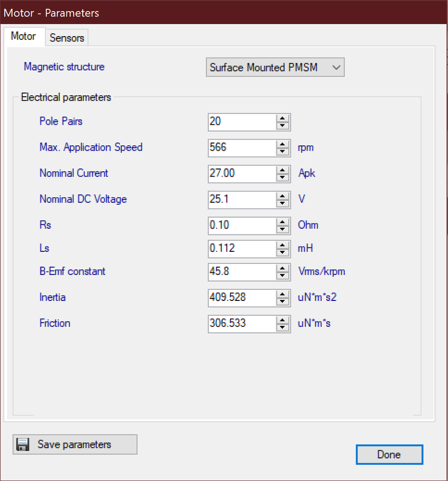Screen dimensions: 448x481
Task: Click the rpm unit text
Action: [x=306, y=148]
